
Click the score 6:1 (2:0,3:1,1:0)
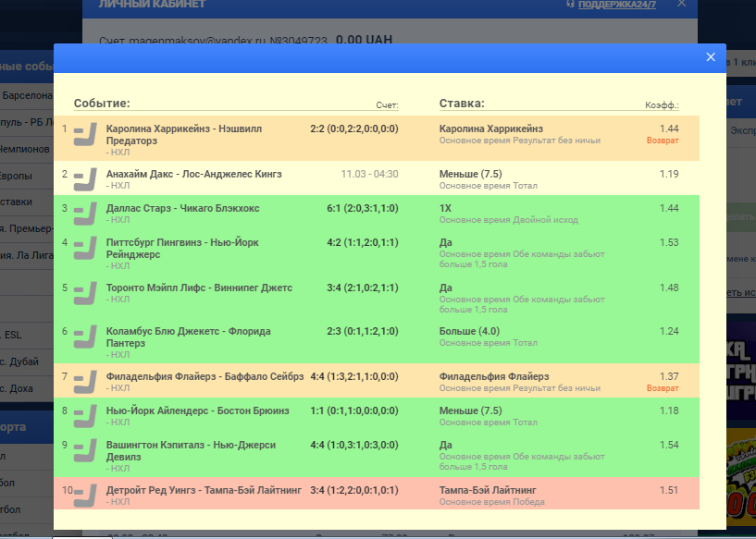tap(363, 208)
